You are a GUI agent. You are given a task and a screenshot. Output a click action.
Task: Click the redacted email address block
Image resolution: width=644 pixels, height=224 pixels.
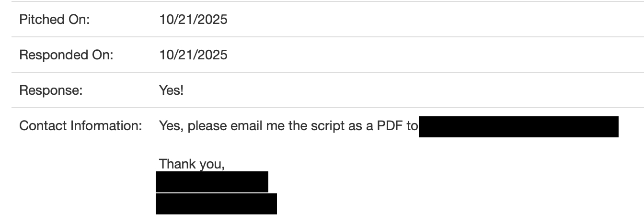tap(518, 127)
